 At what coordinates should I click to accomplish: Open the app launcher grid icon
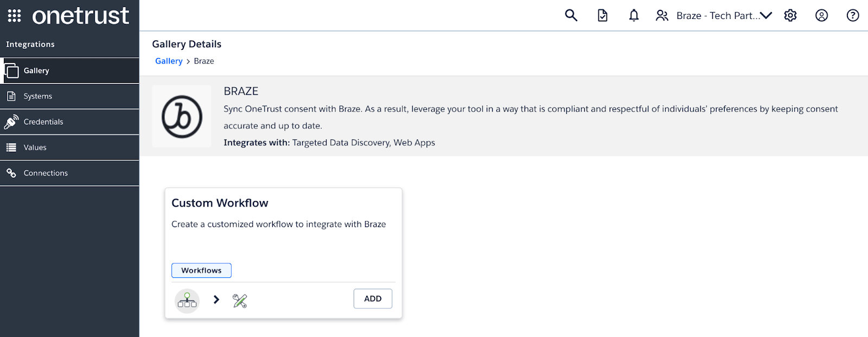coord(14,16)
